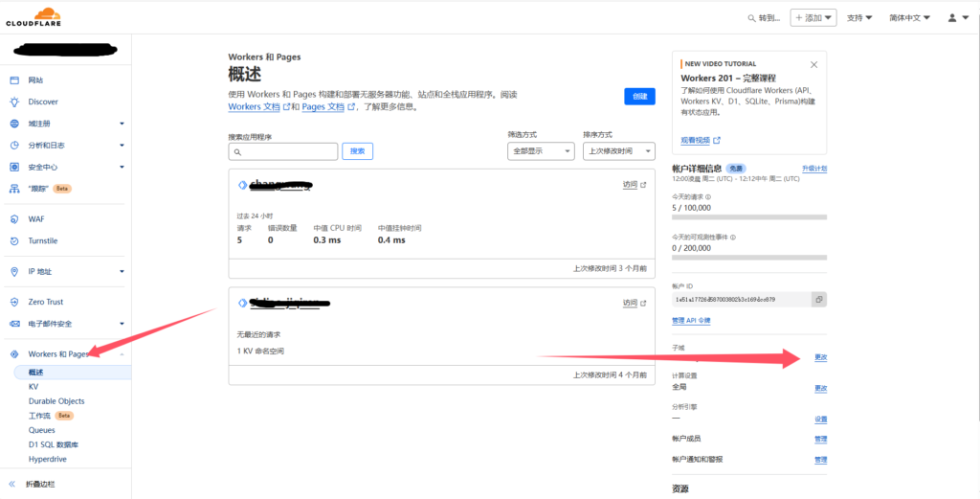
Task: Click the 今天的可观测性事件 usage progress bar
Action: coord(749,257)
